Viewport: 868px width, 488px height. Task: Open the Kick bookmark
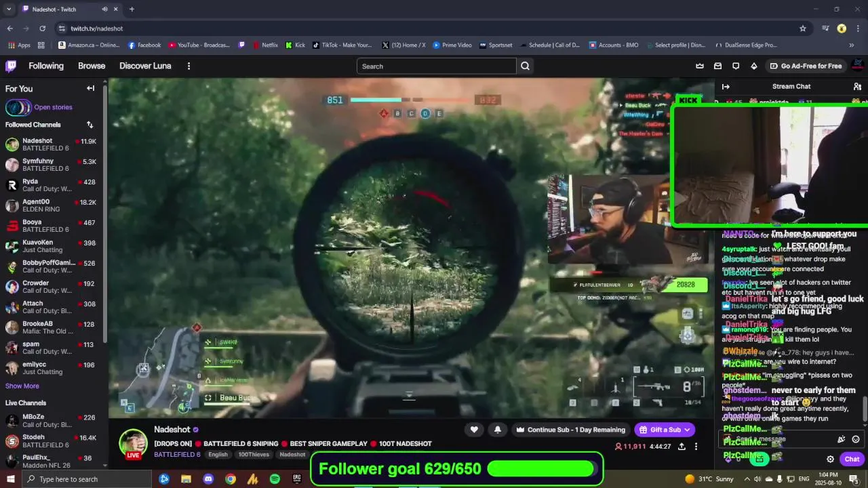pyautogui.click(x=295, y=45)
